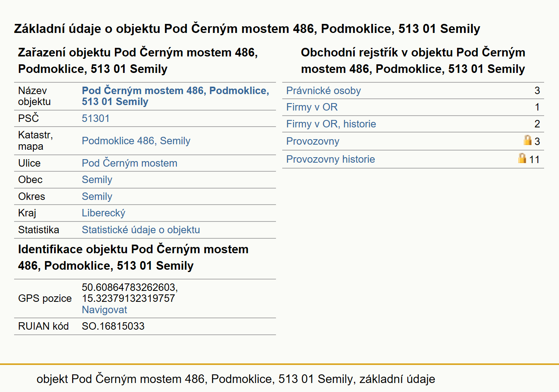
Task: Click the object name link Pod Černým mostem 486
Action: point(175,96)
